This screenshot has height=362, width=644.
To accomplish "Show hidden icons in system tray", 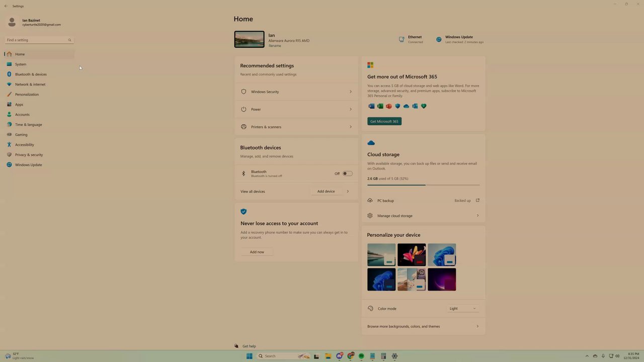I will 587,356.
